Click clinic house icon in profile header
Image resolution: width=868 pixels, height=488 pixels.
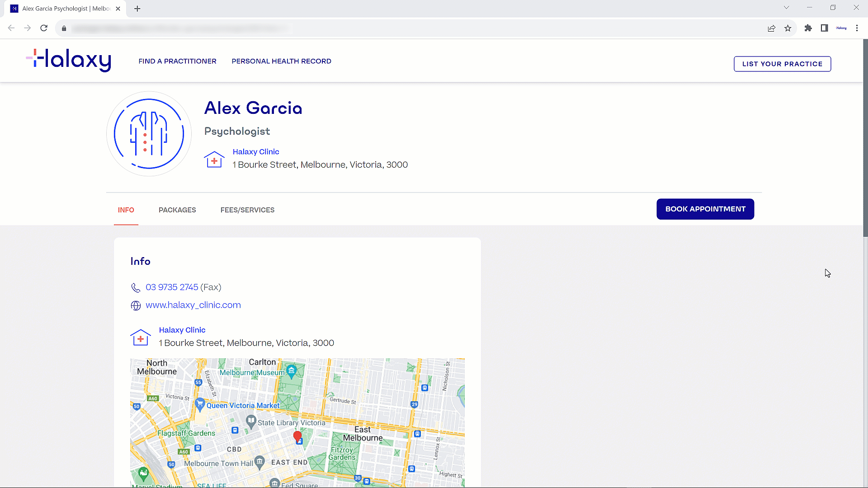[x=214, y=160]
